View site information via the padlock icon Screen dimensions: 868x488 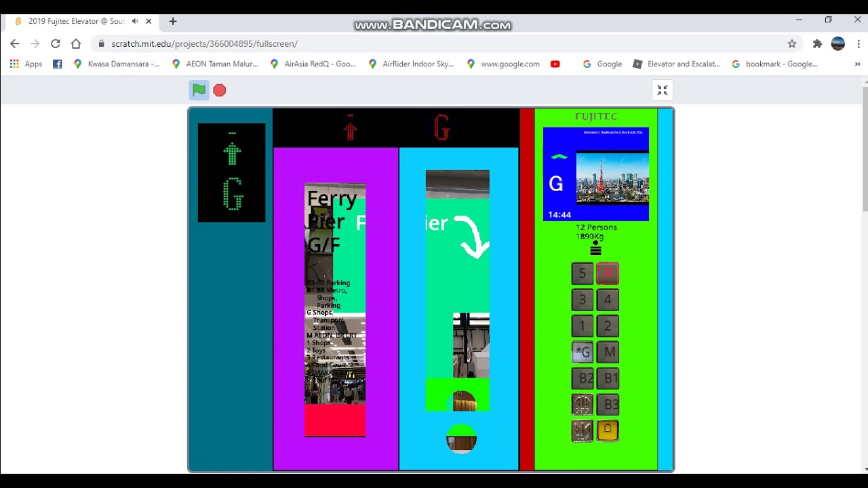click(x=102, y=43)
